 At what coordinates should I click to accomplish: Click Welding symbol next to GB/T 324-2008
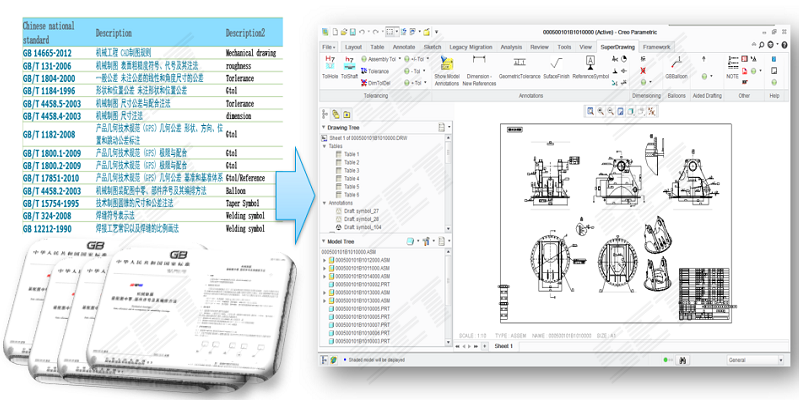point(245,216)
